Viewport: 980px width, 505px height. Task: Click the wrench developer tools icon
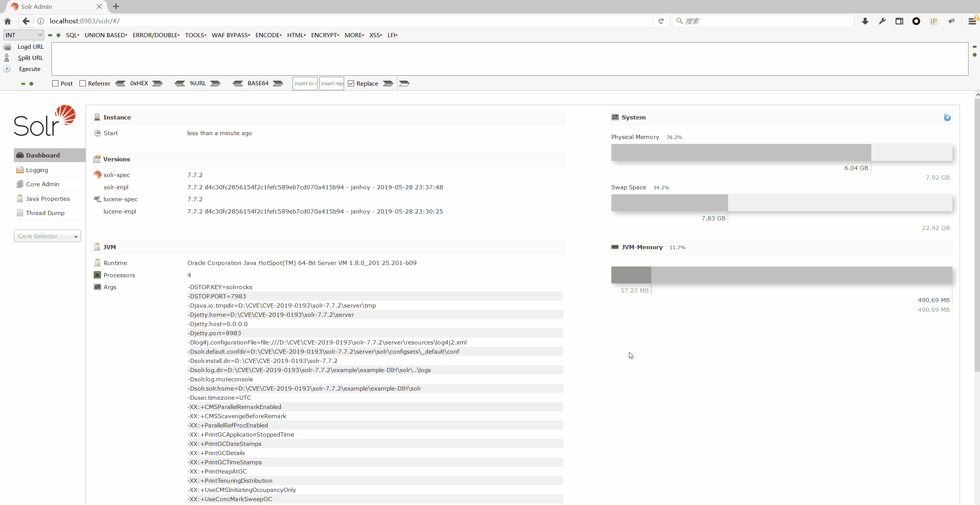click(882, 21)
